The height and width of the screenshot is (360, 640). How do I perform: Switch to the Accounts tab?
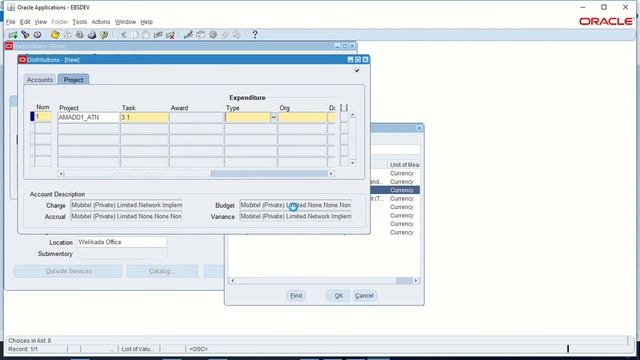pos(40,80)
